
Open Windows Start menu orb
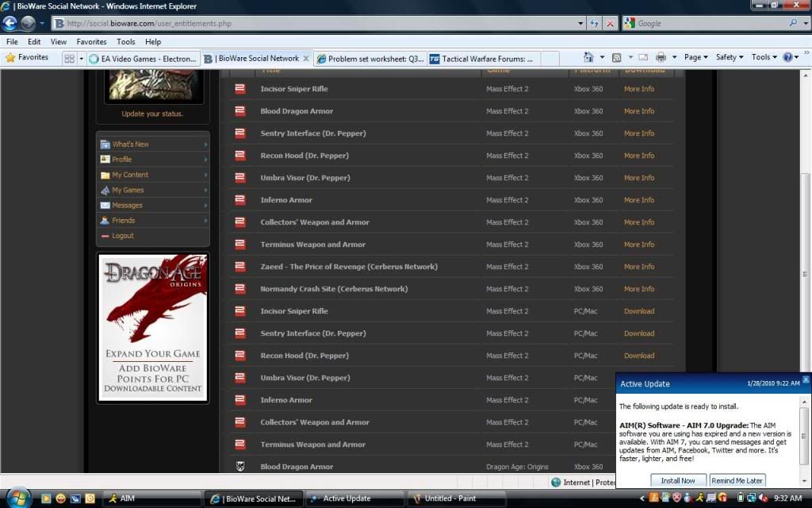click(17, 498)
